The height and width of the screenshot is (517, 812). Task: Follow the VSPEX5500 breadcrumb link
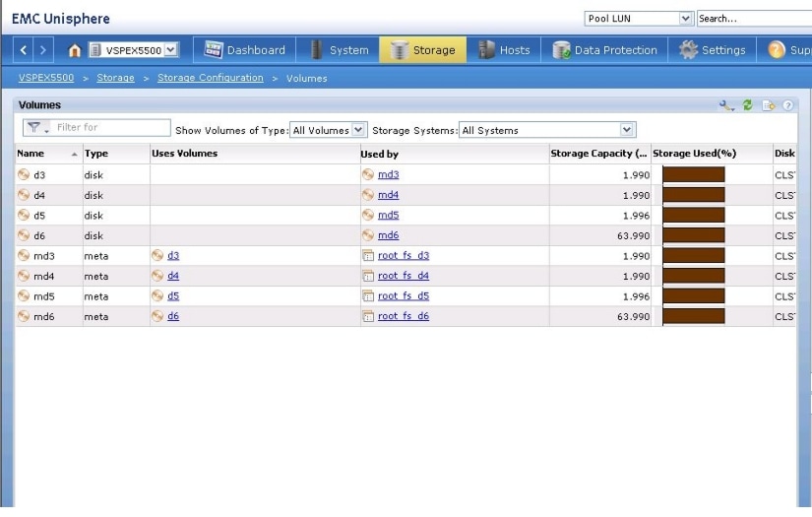pos(46,78)
